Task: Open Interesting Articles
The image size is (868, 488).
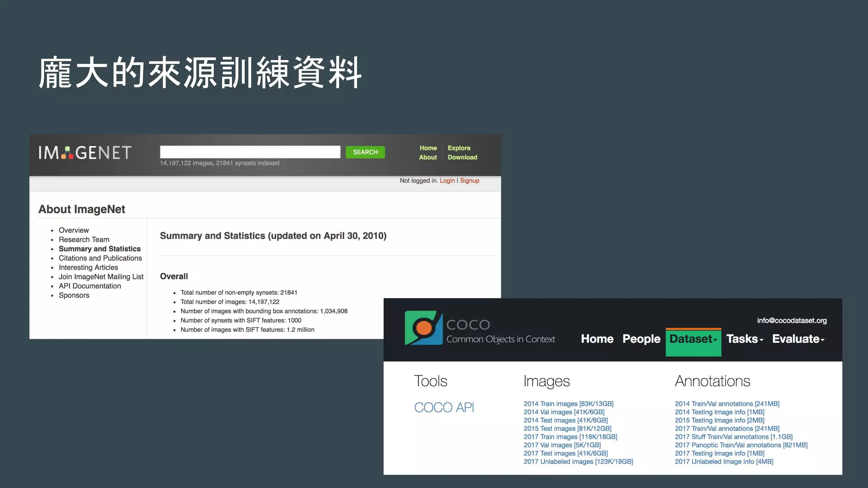Action: 89,267
